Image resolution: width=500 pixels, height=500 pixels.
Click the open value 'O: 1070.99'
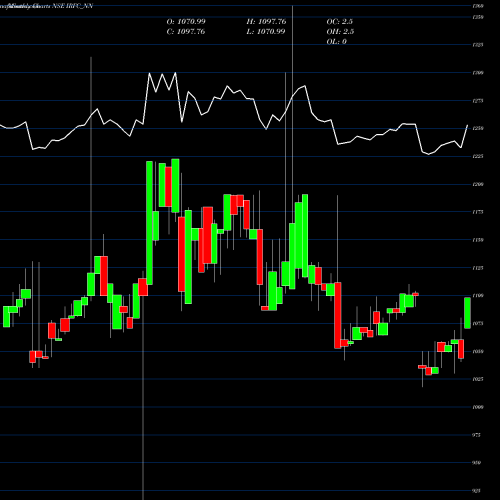(186, 22)
